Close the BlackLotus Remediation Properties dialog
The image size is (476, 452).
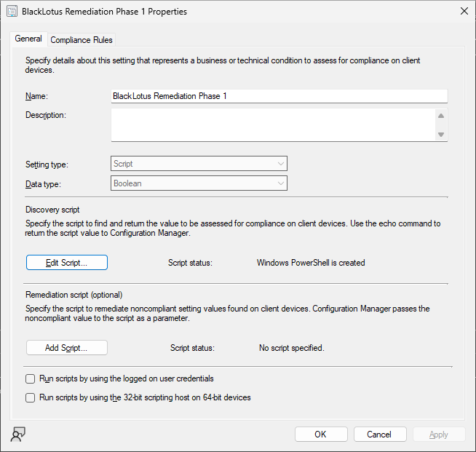[x=464, y=11]
